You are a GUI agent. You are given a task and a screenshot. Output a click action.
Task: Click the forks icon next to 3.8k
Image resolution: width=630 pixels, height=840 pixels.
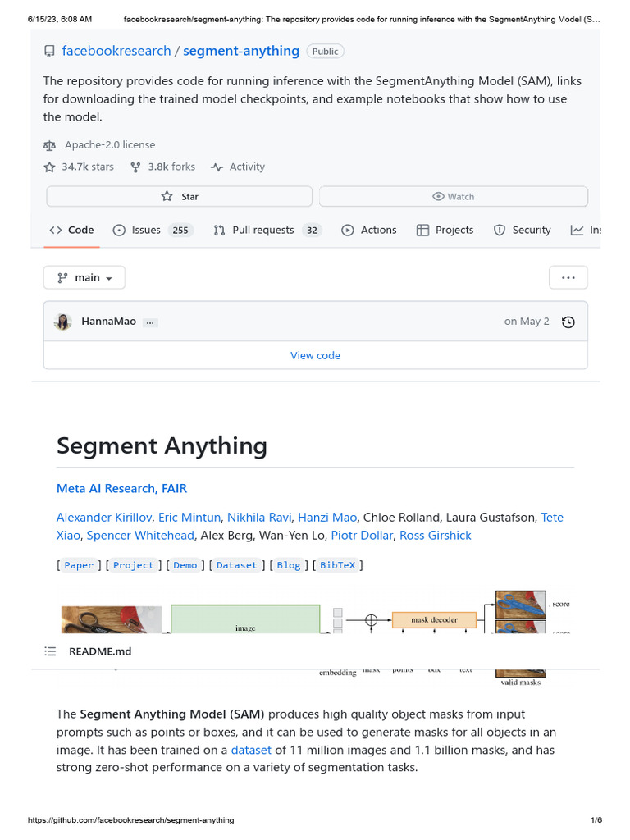(x=136, y=167)
